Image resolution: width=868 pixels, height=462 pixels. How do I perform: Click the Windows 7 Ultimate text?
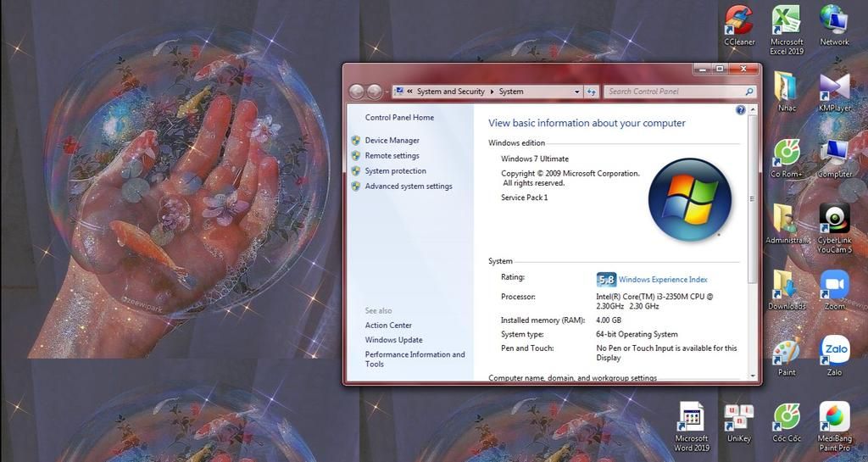click(x=535, y=159)
